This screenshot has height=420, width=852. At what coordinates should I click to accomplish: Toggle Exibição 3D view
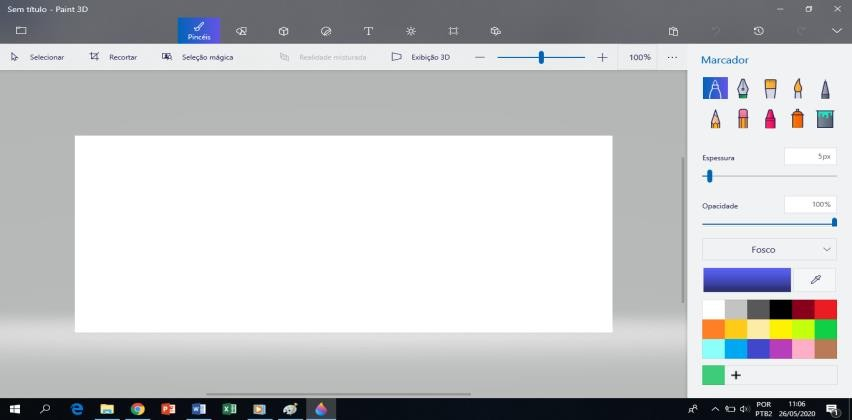tap(421, 57)
